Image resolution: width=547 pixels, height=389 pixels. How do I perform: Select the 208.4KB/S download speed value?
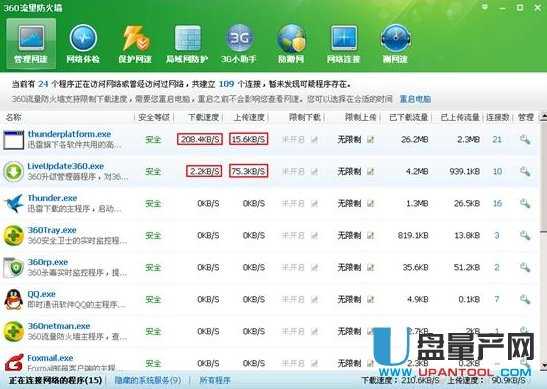[200, 139]
